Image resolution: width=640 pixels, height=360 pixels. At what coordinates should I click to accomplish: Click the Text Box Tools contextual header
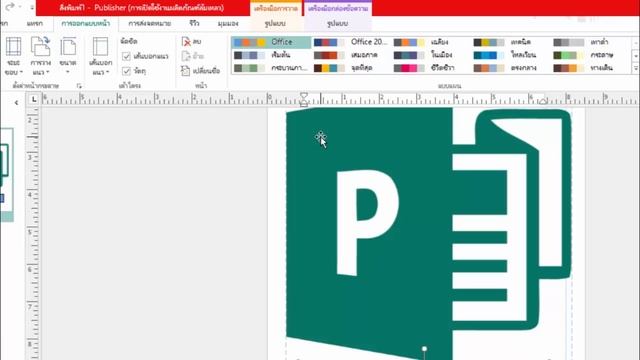point(338,8)
